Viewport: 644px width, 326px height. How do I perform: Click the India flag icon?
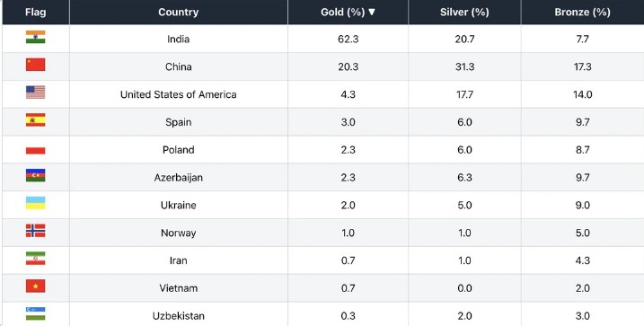point(36,37)
